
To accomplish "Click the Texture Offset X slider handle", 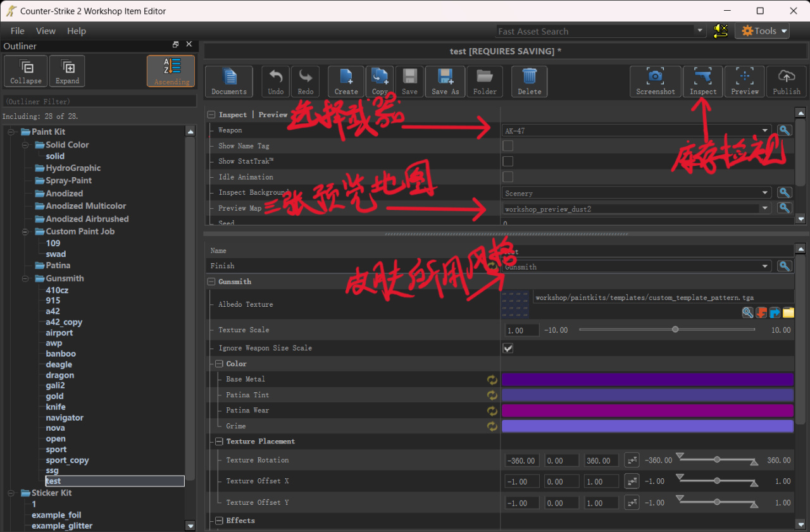I will pos(717,481).
